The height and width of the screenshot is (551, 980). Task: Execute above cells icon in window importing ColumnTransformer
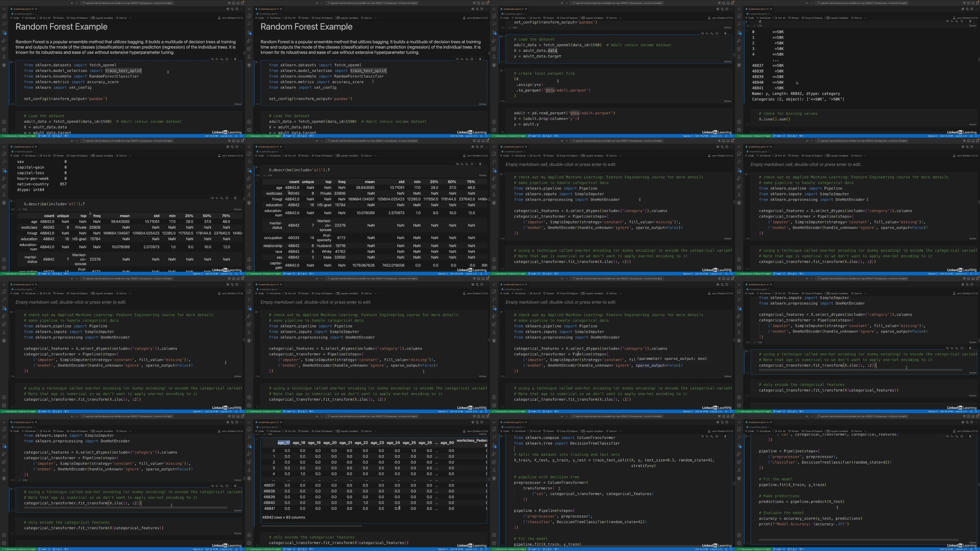[x=707, y=436]
